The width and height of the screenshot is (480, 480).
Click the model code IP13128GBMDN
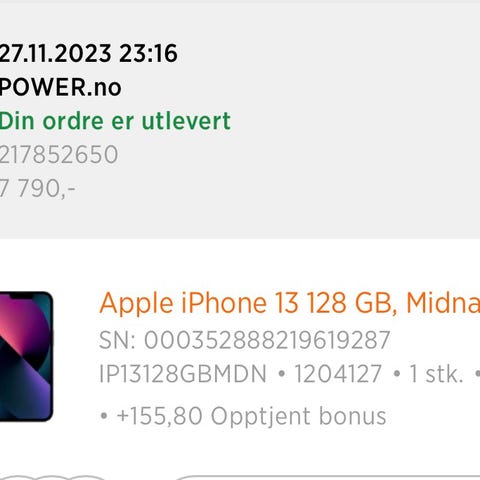pos(183,374)
